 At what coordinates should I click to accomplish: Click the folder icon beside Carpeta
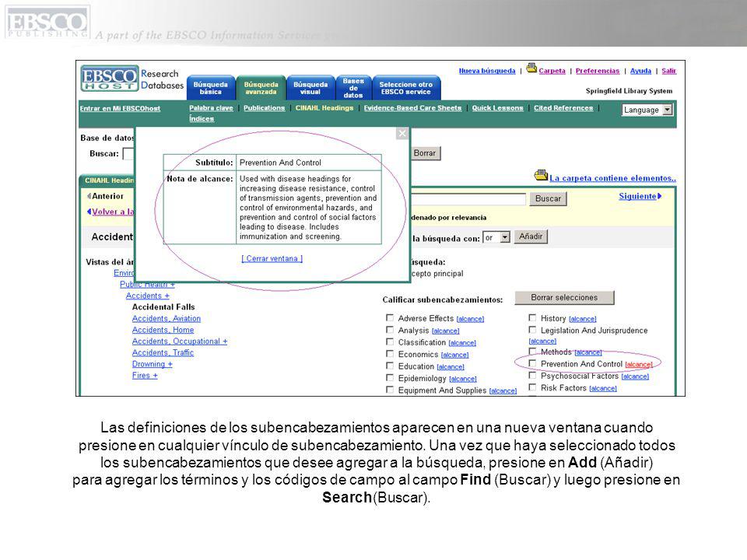531,68
